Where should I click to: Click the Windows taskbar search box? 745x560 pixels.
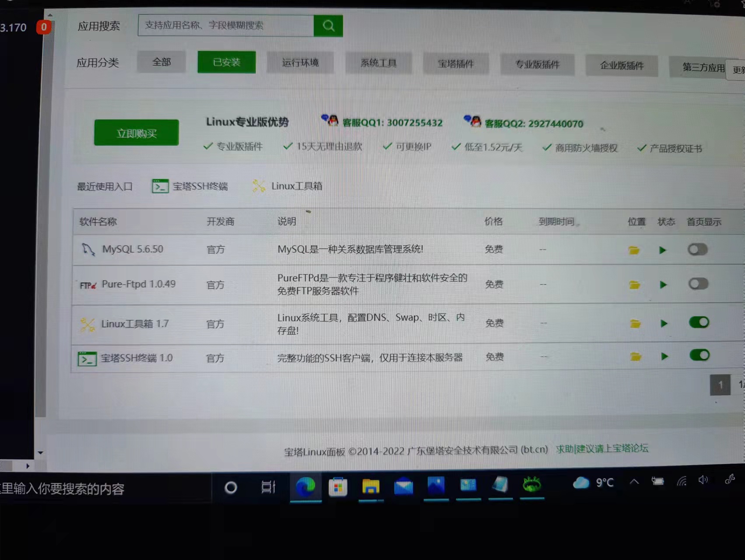(x=105, y=488)
